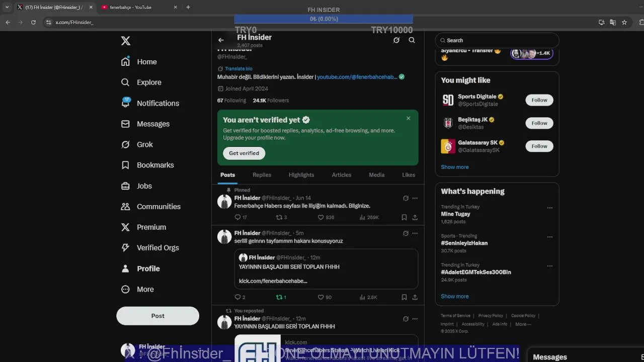This screenshot has height=362, width=644.
Task: Switch to the Media tab
Action: tap(376, 175)
